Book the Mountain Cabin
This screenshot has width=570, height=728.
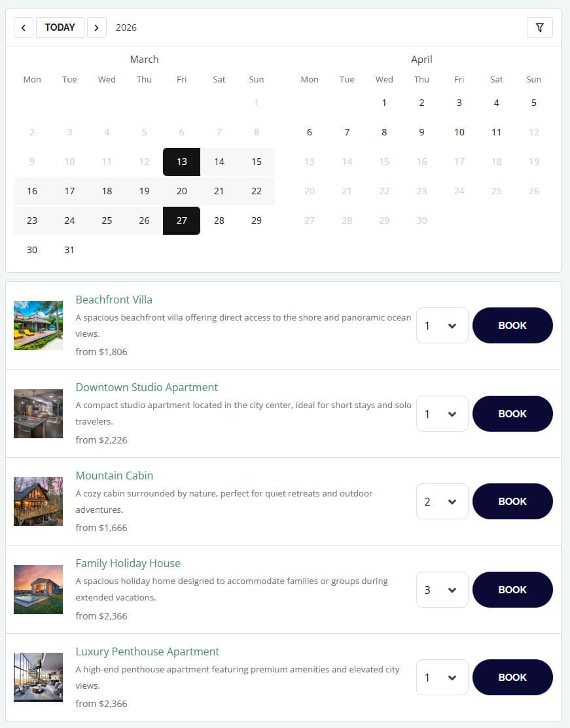(x=512, y=501)
